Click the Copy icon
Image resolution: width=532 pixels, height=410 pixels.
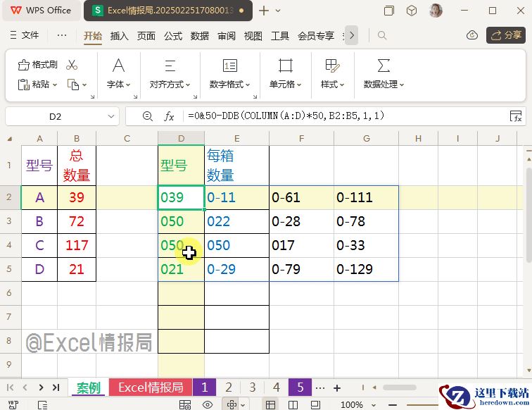(x=73, y=85)
